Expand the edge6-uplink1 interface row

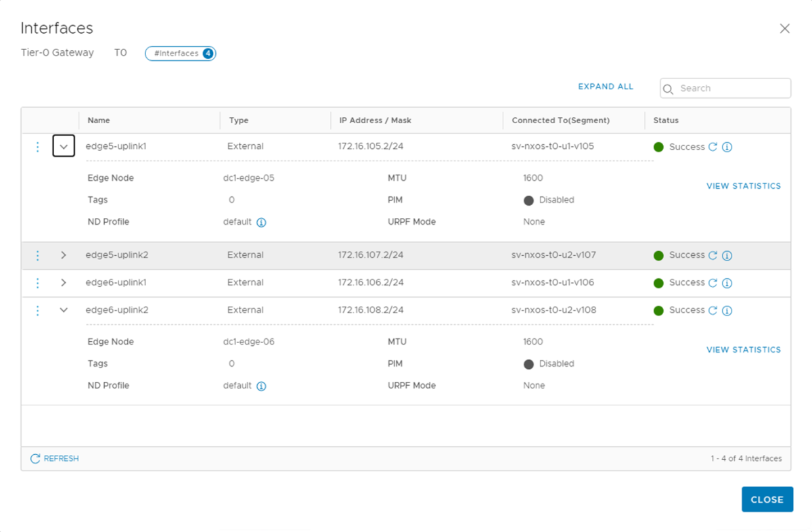[x=63, y=282]
